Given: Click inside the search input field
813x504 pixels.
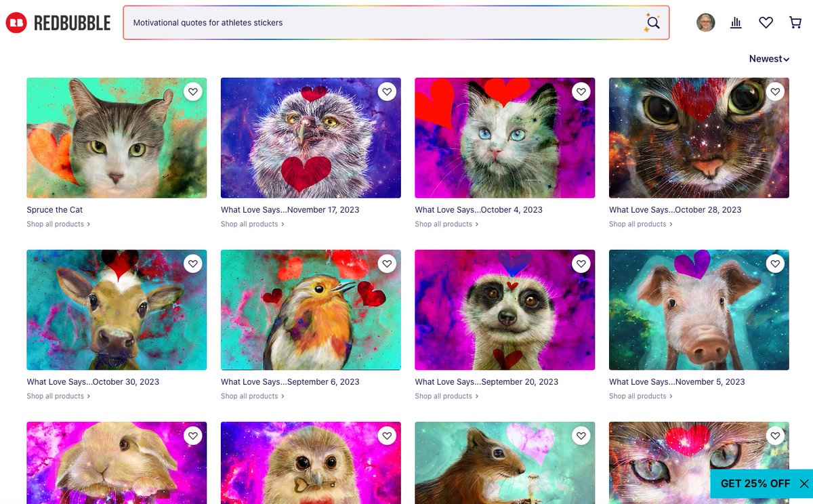Looking at the screenshot, I should coord(339,22).
